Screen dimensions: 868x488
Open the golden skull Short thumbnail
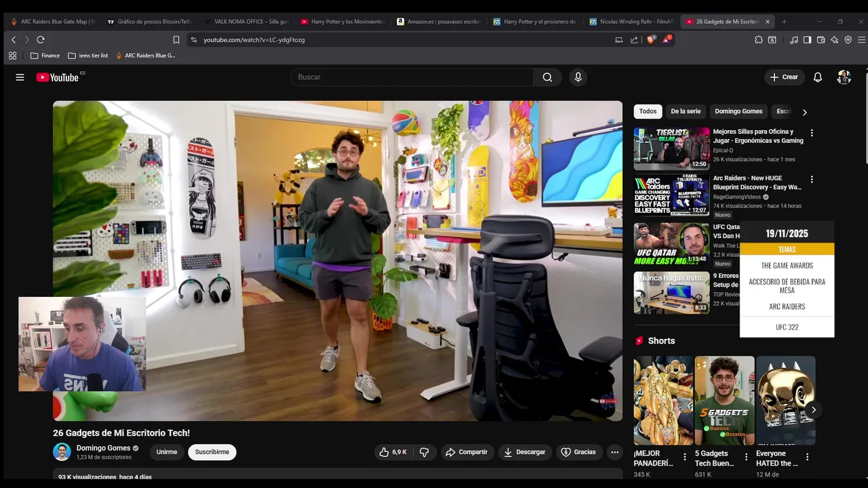tap(786, 401)
